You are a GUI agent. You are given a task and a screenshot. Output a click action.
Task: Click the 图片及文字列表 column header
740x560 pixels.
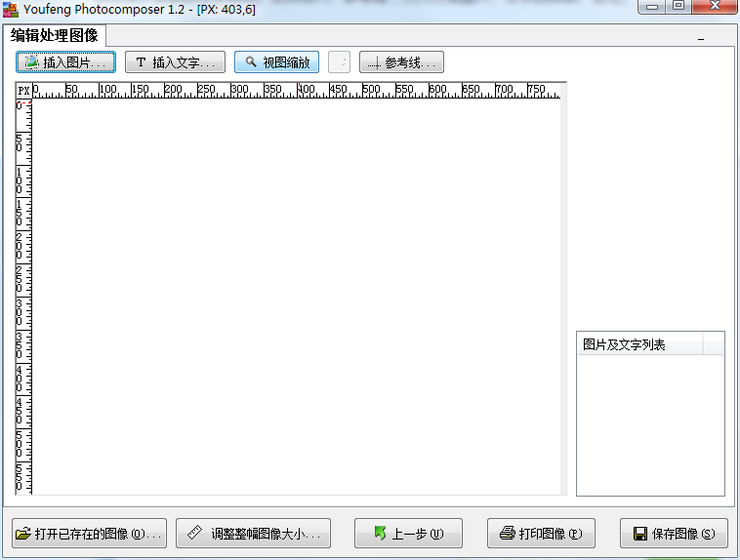[638, 344]
